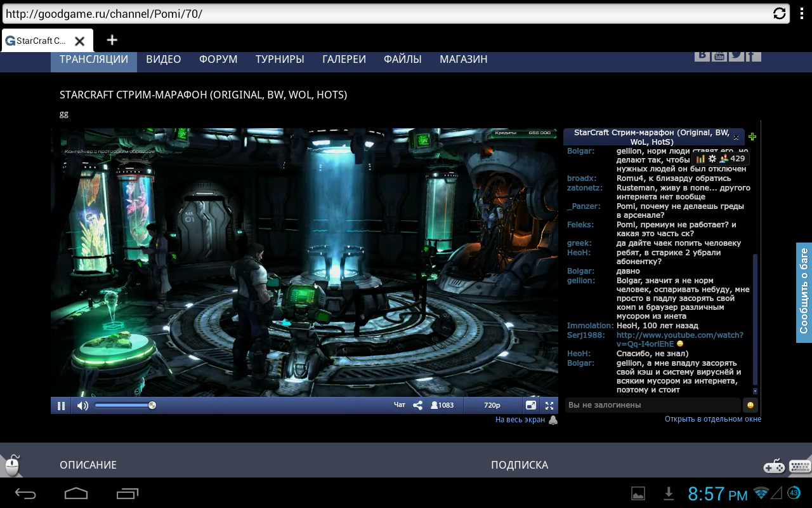812x508 pixels.
Task: Enter fullscreen with the expand-arrows icon
Action: pos(550,405)
